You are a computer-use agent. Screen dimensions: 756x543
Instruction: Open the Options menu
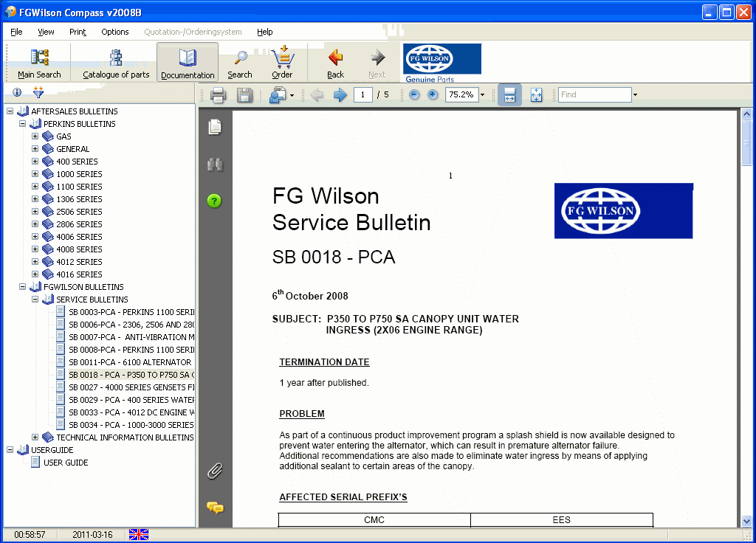(114, 32)
